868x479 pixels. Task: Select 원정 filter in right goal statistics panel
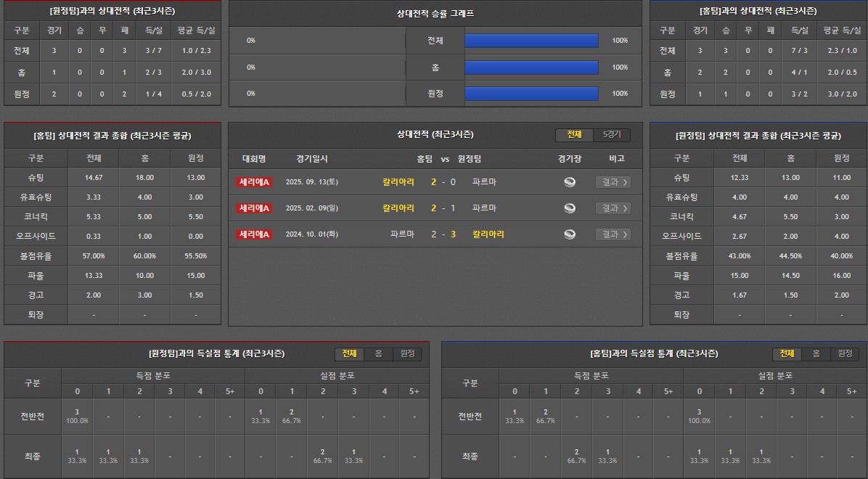844,353
